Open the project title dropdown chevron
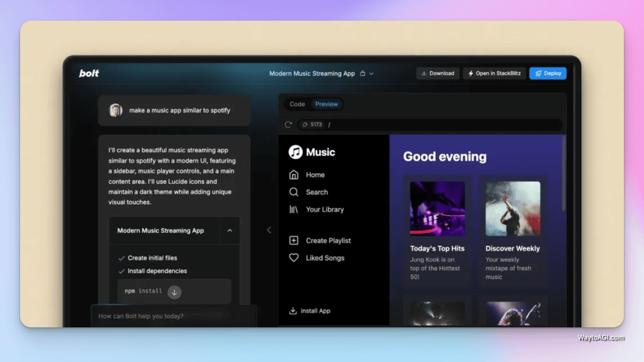644x362 pixels. tap(371, 74)
